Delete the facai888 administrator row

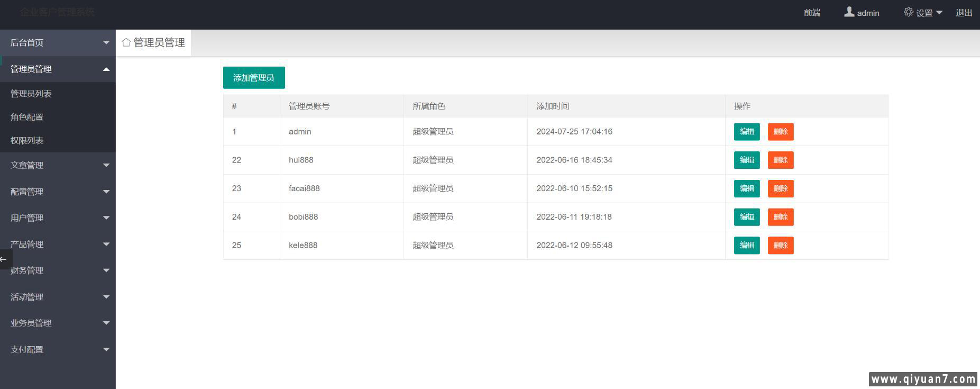pyautogui.click(x=780, y=188)
